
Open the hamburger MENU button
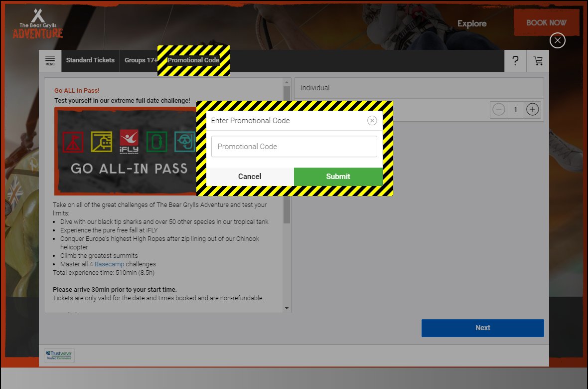[50, 60]
